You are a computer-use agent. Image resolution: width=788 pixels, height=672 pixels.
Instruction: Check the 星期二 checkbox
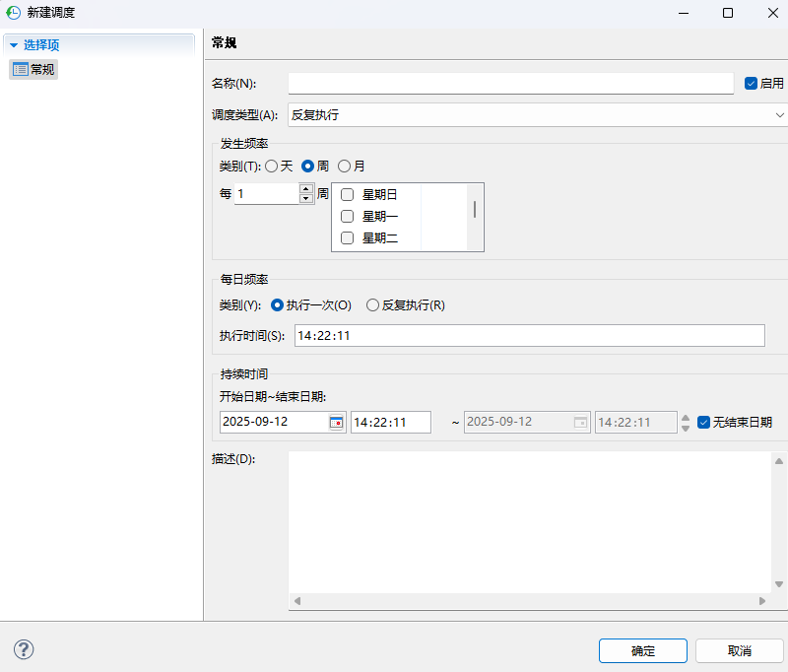click(x=347, y=237)
